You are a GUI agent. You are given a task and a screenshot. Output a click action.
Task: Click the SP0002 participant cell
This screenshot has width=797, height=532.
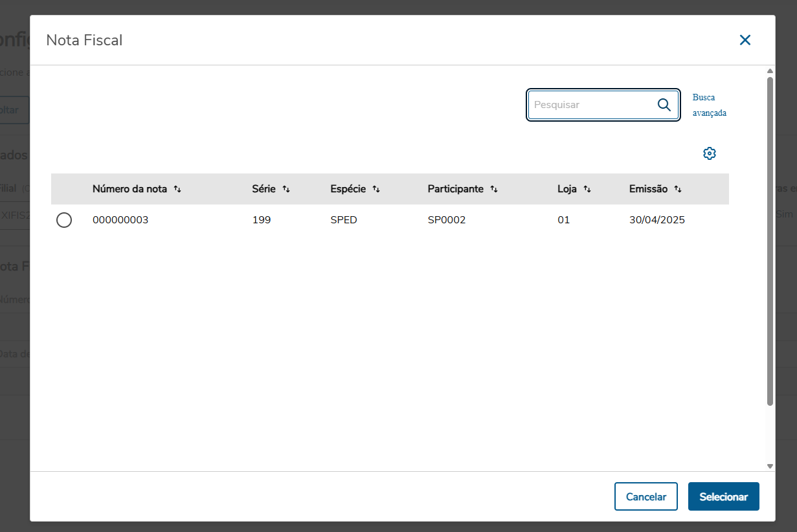pyautogui.click(x=447, y=220)
